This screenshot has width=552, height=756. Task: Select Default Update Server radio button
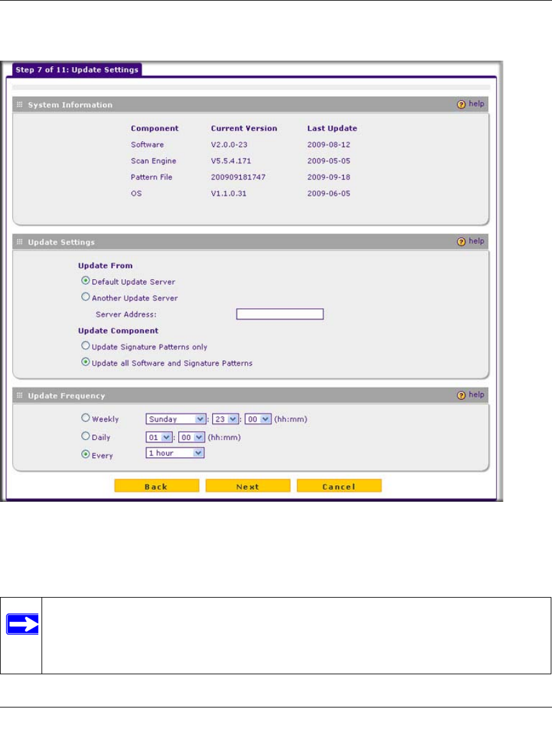86,280
